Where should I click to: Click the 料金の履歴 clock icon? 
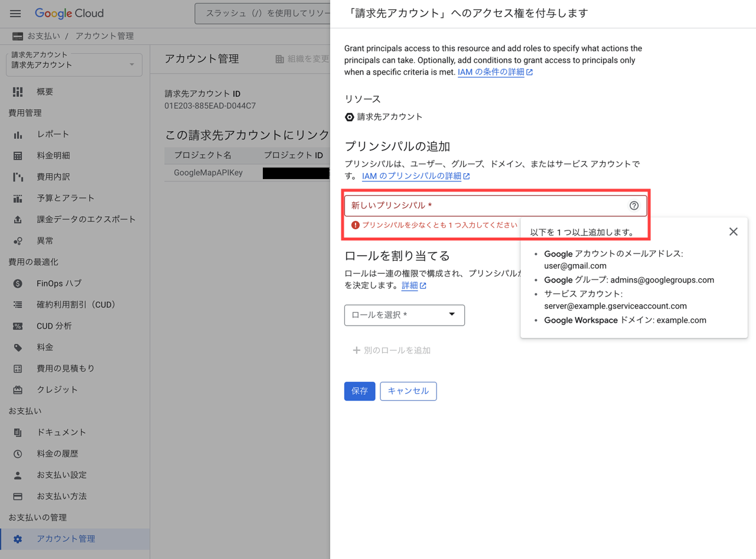point(18,453)
